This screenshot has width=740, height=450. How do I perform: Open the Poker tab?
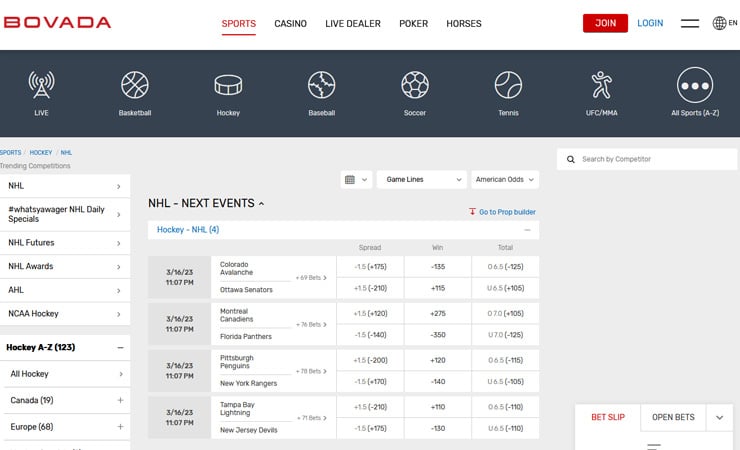(x=413, y=24)
